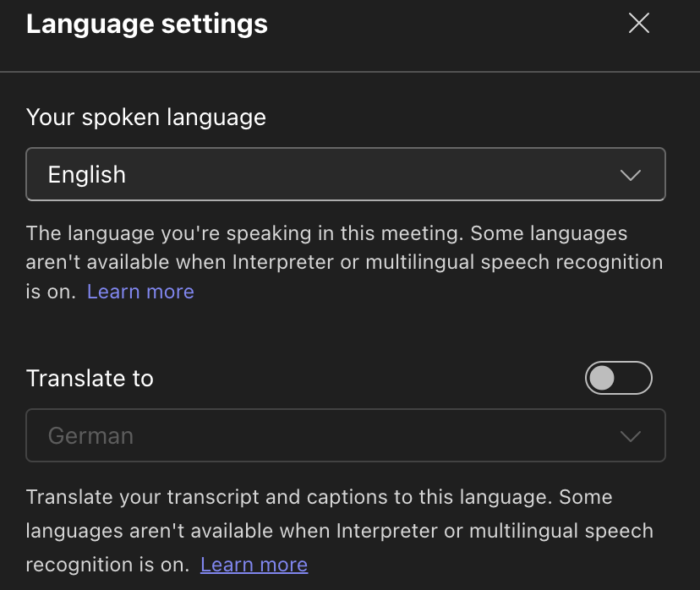This screenshot has width=700, height=590.
Task: Click the "Translate to" label
Action: (90, 378)
